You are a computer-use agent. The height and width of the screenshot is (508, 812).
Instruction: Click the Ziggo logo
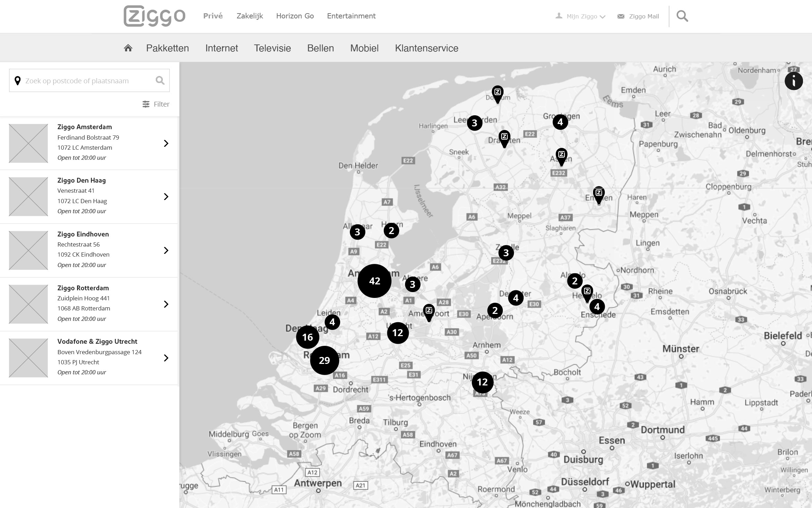click(x=154, y=16)
